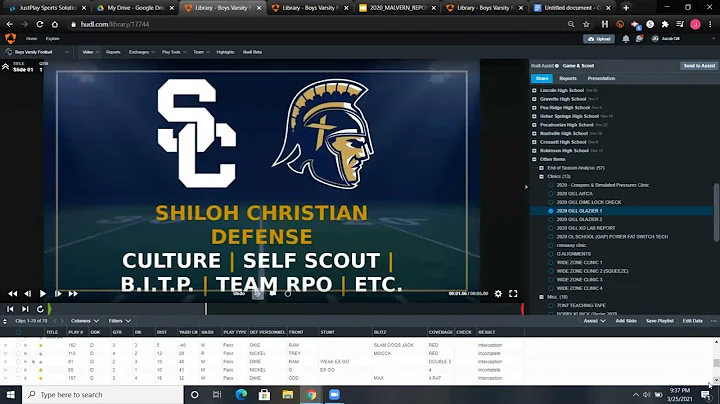The width and height of the screenshot is (720, 404).
Task: Click the Upload button
Action: tap(599, 39)
